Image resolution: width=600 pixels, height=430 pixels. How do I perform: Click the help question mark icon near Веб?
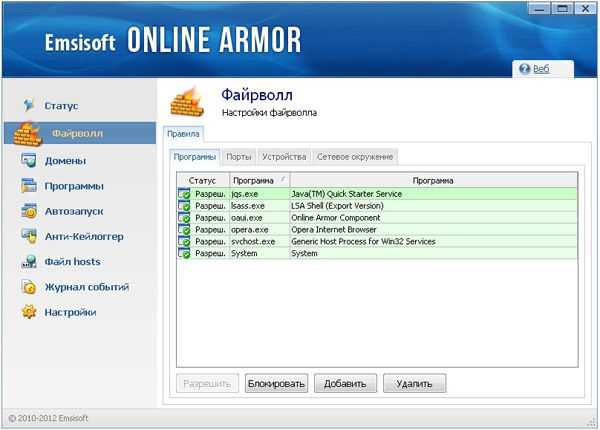click(x=524, y=69)
